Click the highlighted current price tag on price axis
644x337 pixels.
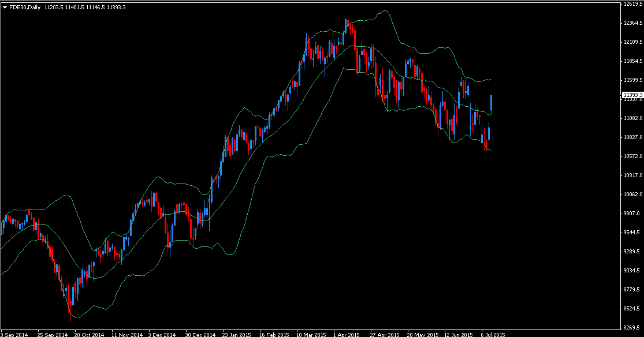click(x=632, y=95)
